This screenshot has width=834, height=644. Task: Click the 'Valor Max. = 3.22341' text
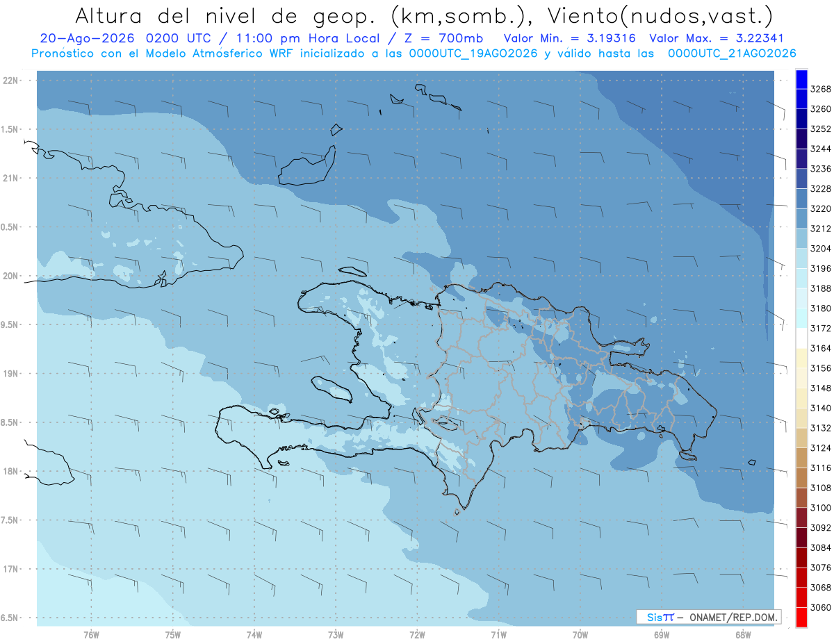pyautogui.click(x=718, y=39)
